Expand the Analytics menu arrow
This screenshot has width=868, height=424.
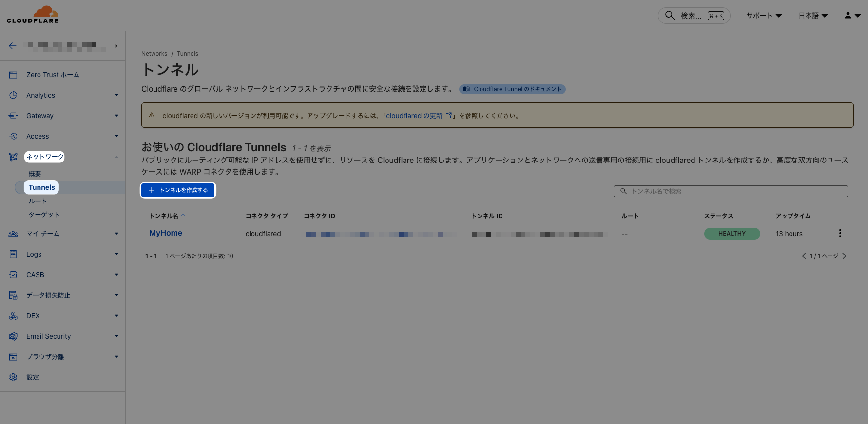116,95
